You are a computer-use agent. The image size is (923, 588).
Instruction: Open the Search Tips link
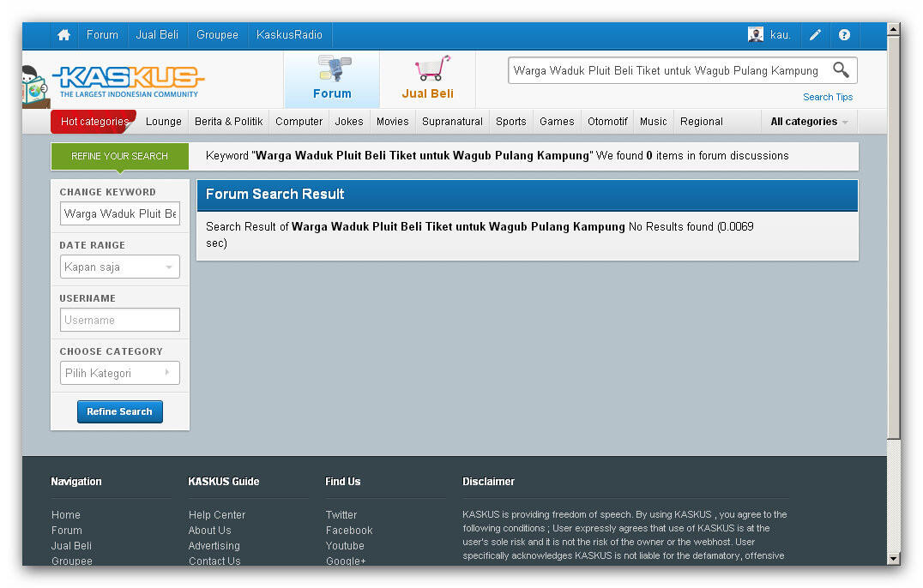point(828,97)
